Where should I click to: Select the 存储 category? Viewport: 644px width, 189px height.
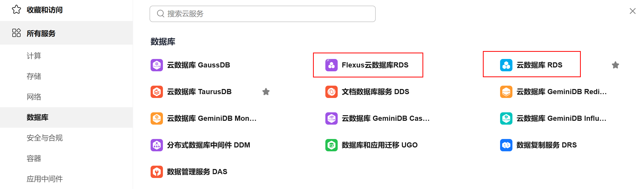pos(34,76)
